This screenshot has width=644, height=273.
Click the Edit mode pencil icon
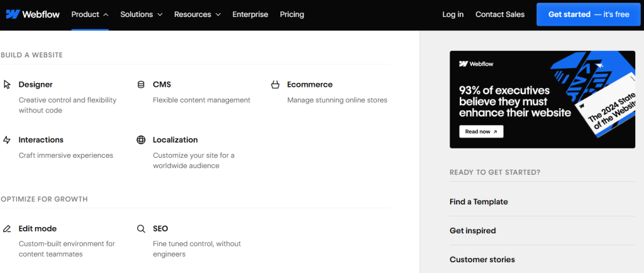(7, 229)
